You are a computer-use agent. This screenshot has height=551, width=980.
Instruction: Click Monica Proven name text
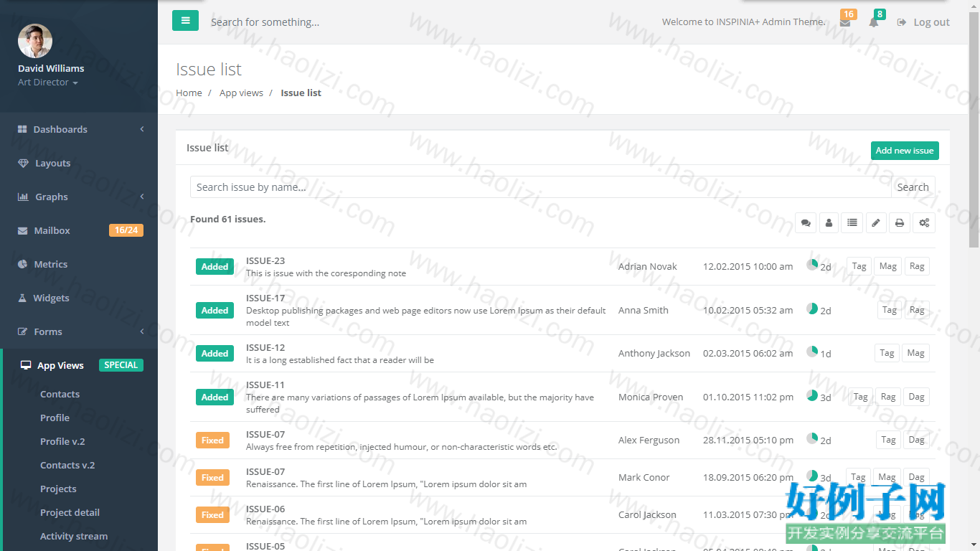651,397
